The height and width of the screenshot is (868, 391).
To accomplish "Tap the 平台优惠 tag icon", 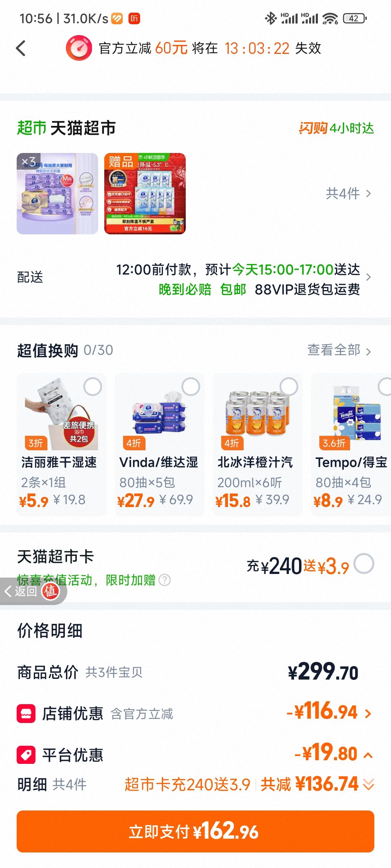I will 26,755.
